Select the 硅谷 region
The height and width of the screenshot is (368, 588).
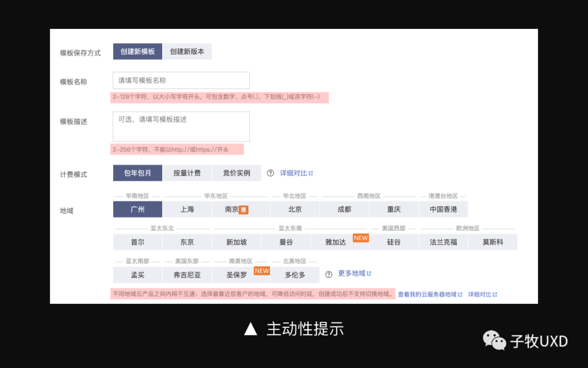(394, 242)
